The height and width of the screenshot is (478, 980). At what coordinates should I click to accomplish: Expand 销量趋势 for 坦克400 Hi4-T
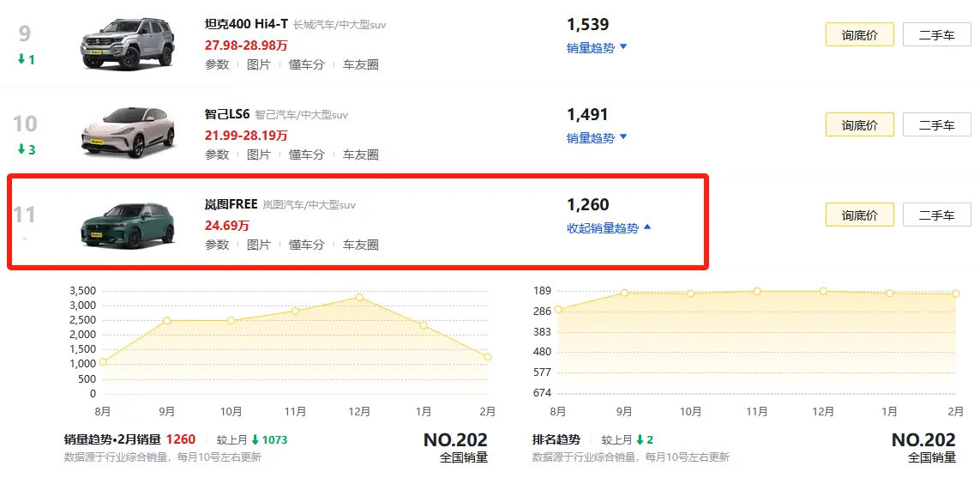point(596,48)
